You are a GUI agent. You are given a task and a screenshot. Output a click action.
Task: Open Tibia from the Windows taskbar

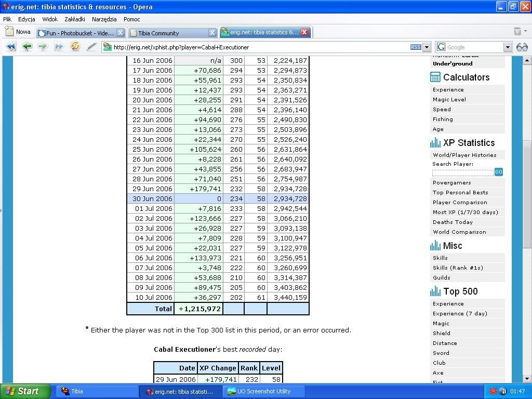[x=94, y=391]
